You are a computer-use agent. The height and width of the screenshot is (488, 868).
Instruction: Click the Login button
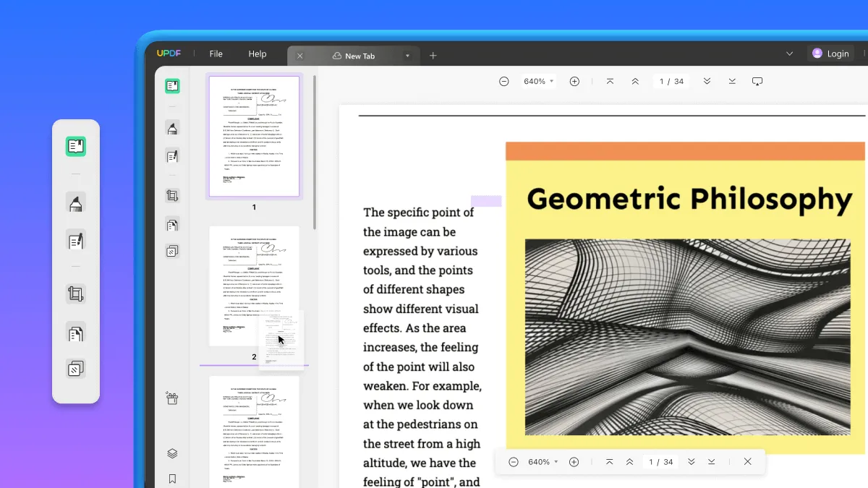830,53
